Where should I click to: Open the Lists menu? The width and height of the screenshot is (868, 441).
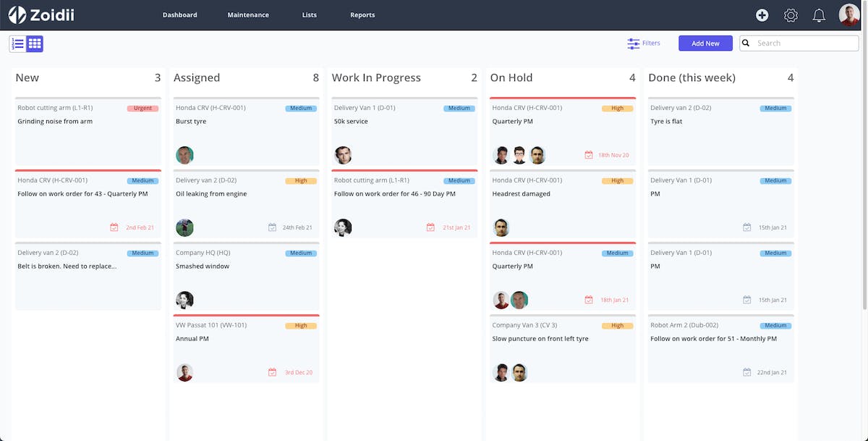(309, 14)
